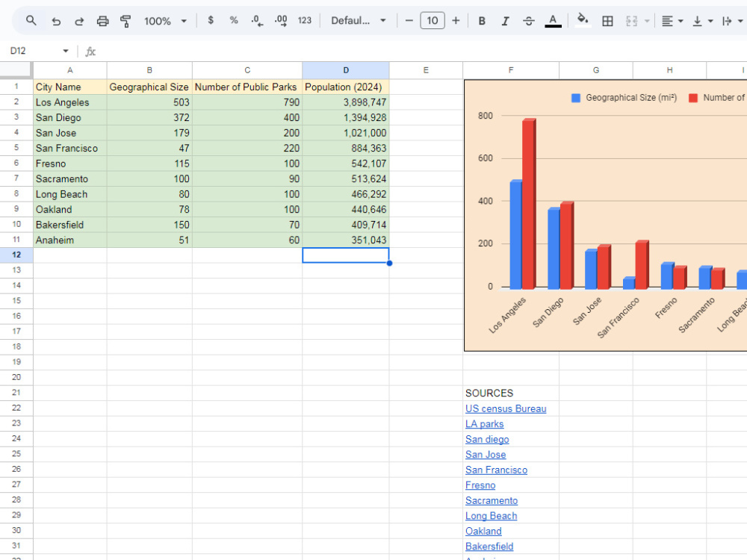Click cell D12 fill handle dot
The width and height of the screenshot is (747, 560).
[x=389, y=263]
